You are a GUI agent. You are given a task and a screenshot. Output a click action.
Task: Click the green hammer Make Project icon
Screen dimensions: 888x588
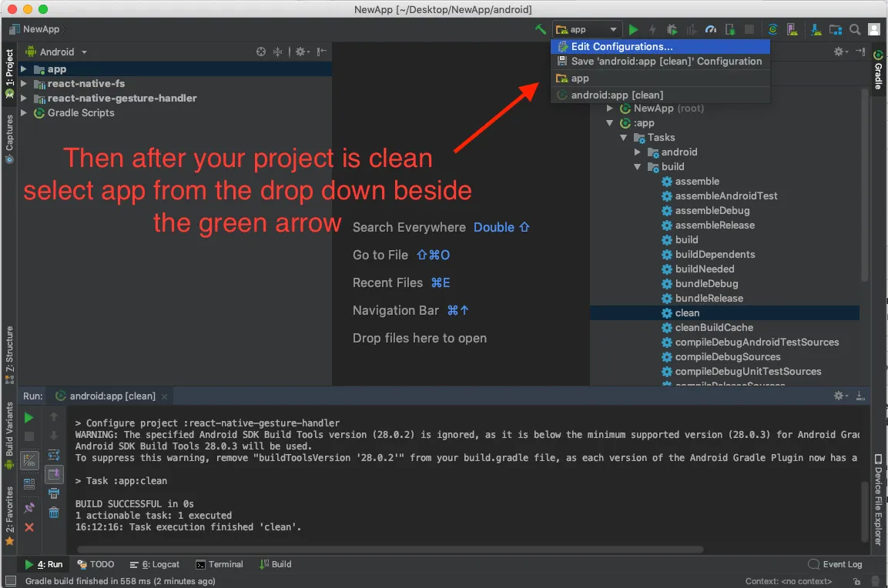541,29
